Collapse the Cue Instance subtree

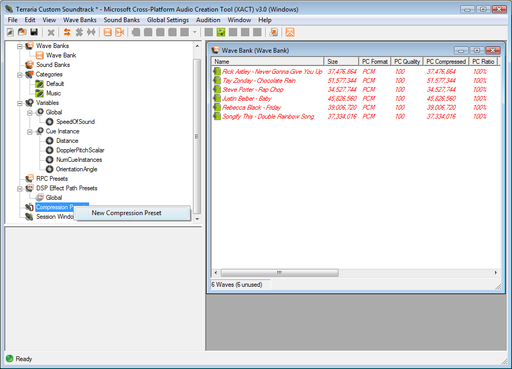click(x=30, y=132)
